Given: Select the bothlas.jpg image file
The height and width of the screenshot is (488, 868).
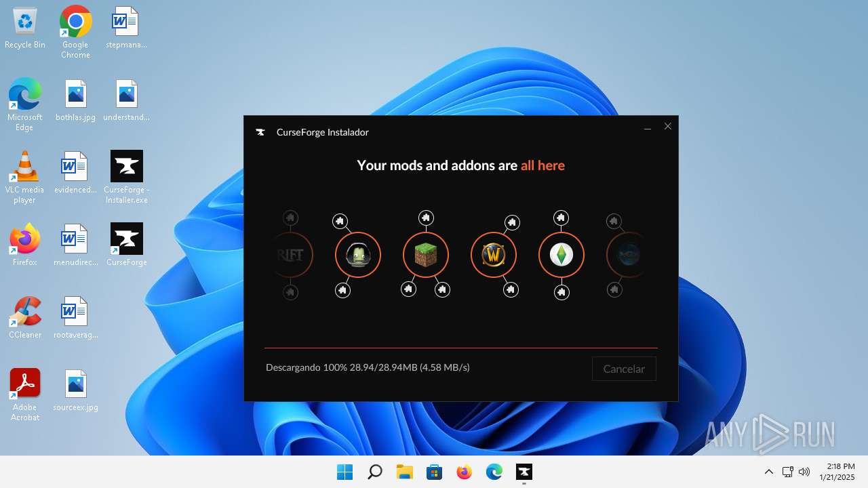Looking at the screenshot, I should click(x=75, y=101).
